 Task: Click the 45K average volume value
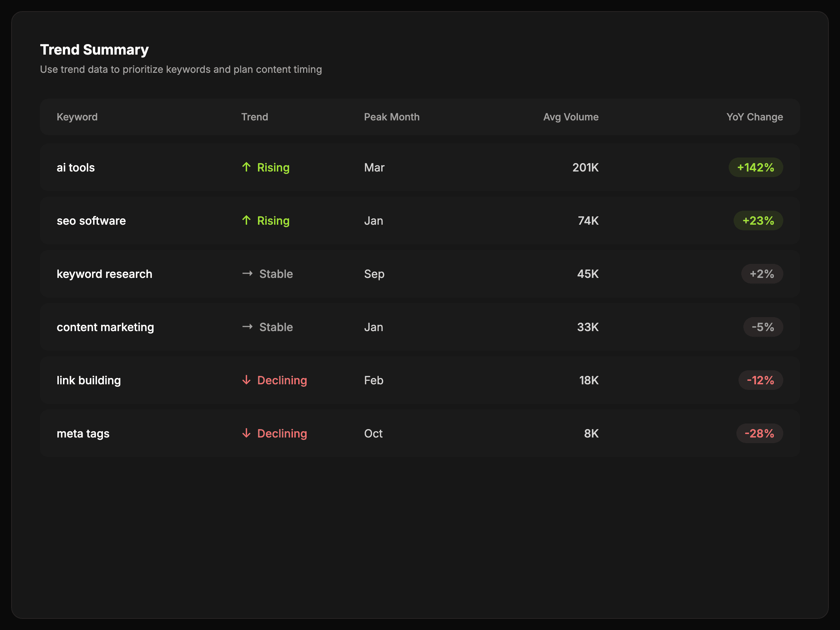(x=587, y=274)
